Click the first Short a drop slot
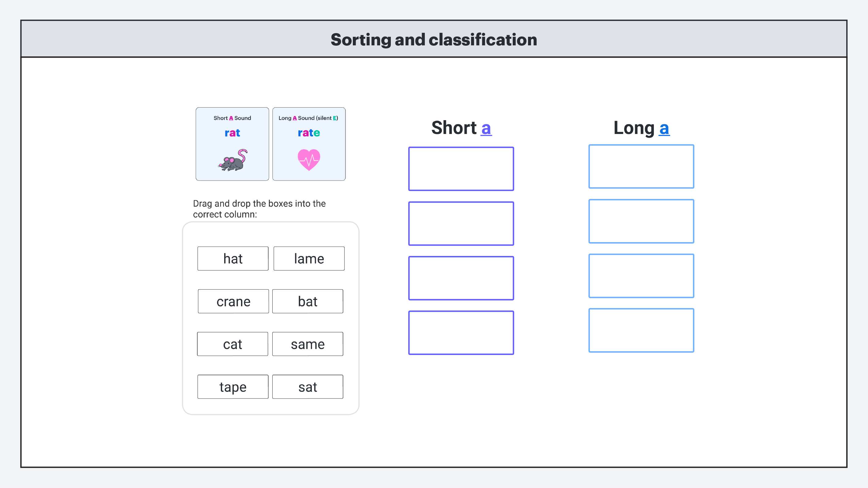This screenshot has width=868, height=488. [461, 169]
